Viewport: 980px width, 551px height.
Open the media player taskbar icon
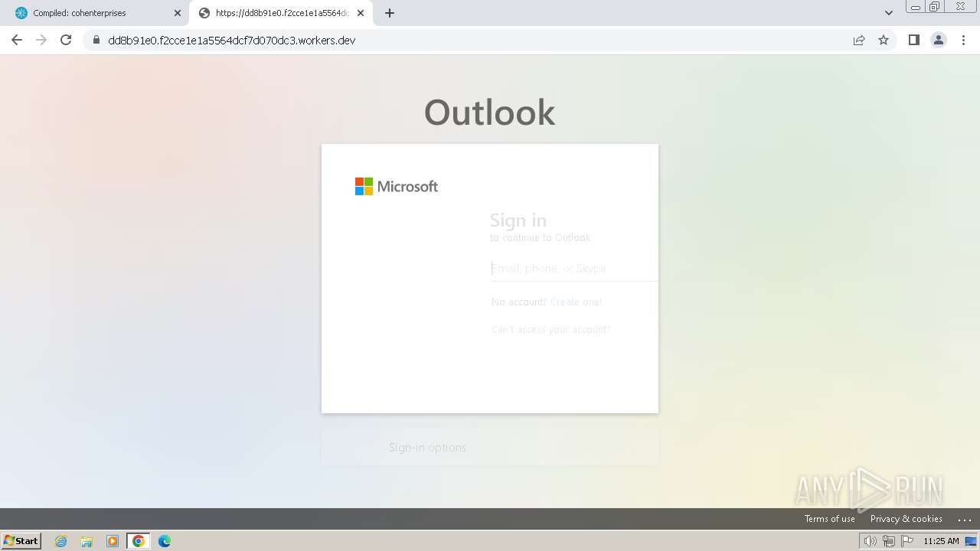(x=113, y=541)
